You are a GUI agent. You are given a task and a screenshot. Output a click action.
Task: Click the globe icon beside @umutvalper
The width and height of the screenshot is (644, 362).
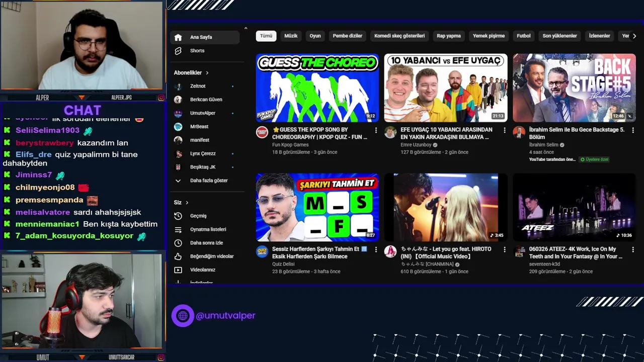pos(183,316)
